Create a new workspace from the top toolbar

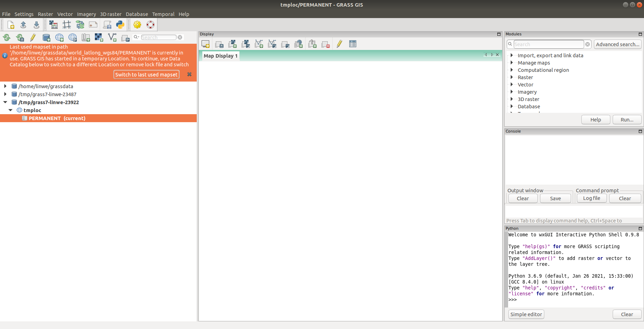pos(11,25)
